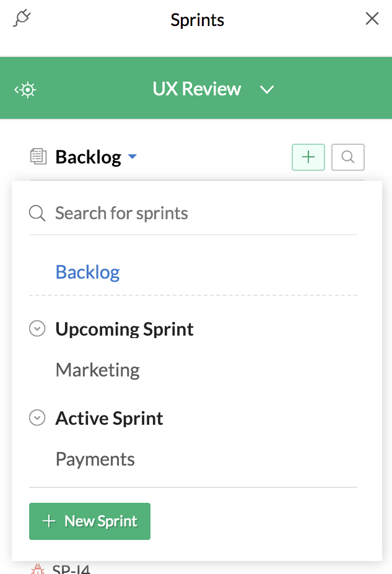Click the New Sprint button

90,521
